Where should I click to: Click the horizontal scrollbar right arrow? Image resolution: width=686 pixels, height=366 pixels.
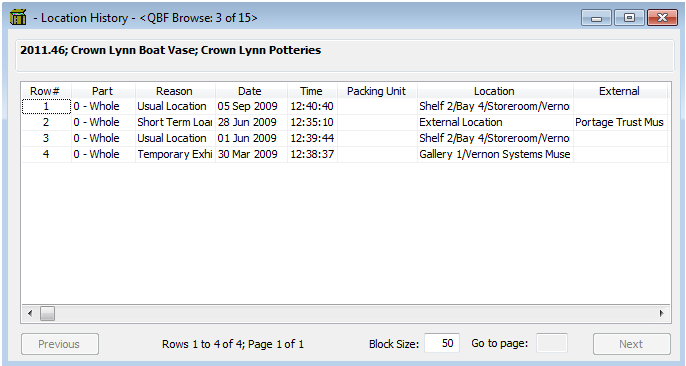pos(662,314)
